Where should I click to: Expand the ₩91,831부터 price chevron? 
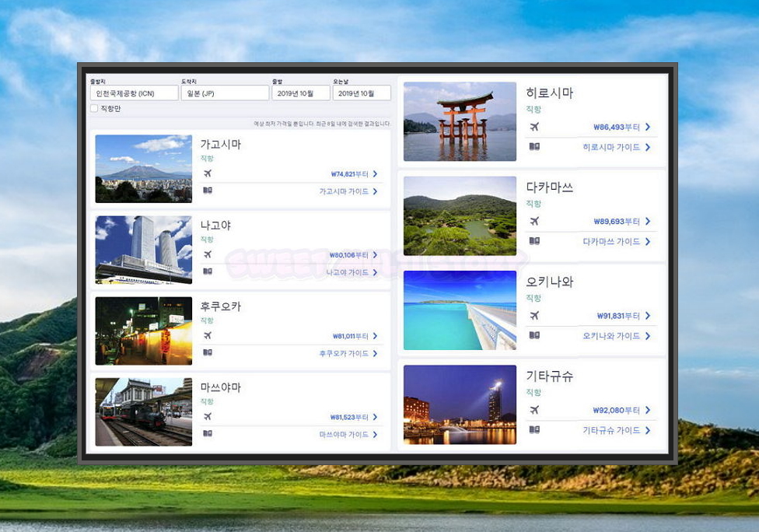point(648,316)
